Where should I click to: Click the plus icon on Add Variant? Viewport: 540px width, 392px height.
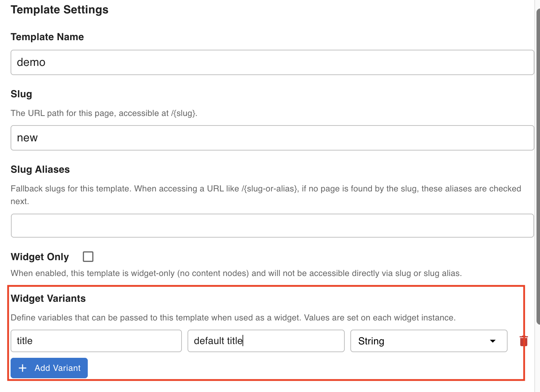(x=23, y=368)
